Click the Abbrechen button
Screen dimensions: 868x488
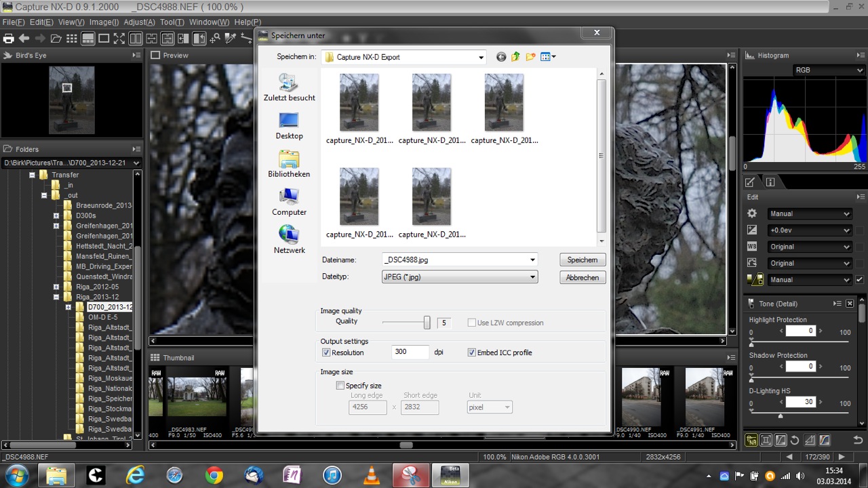pyautogui.click(x=583, y=277)
